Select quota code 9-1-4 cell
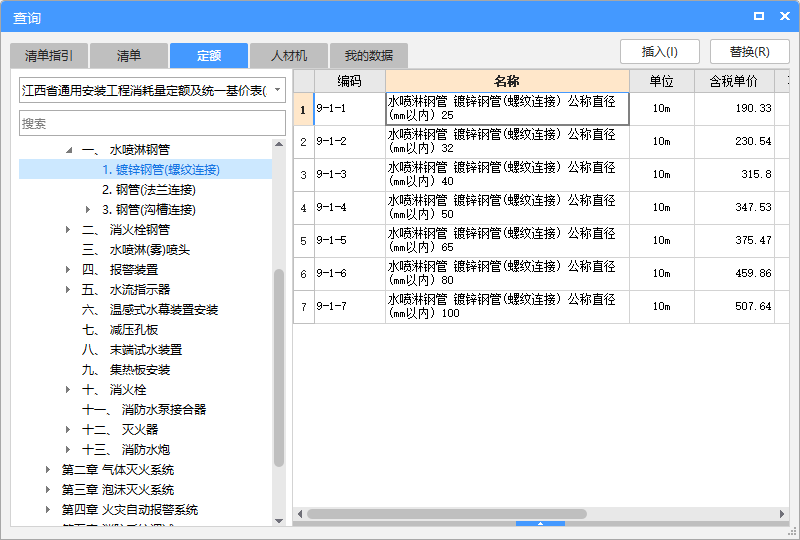The image size is (800, 540). (x=349, y=207)
